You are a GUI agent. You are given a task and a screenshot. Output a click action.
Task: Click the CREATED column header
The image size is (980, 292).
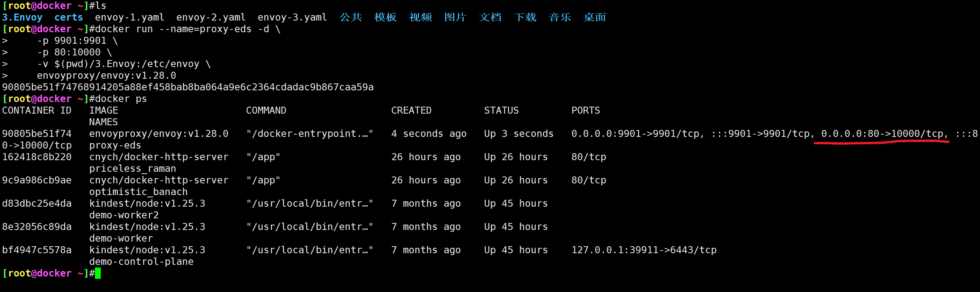(411, 111)
